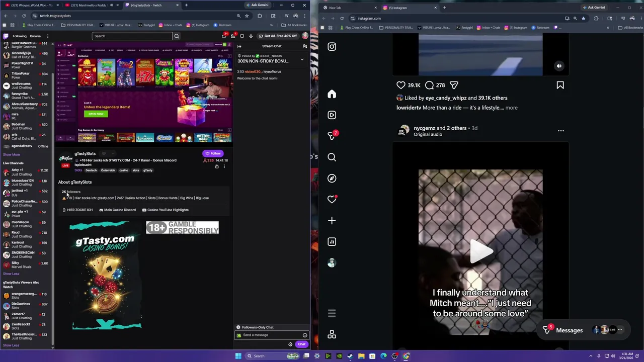The image size is (644, 362).
Task: Open Instagram Messages more options dots
Action: (x=620, y=330)
